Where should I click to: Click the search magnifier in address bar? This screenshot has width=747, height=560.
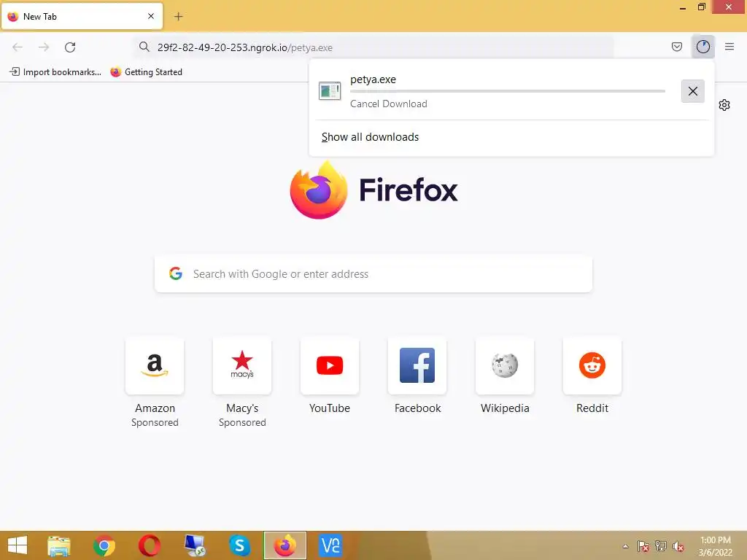point(144,47)
